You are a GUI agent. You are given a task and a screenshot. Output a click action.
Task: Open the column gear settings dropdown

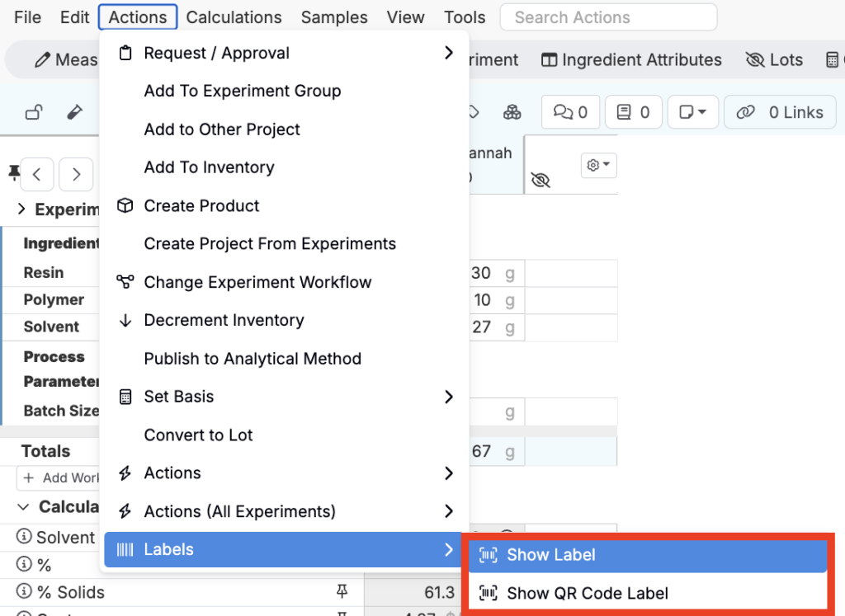(x=598, y=165)
